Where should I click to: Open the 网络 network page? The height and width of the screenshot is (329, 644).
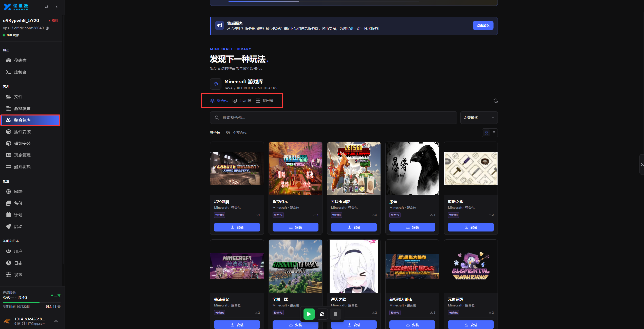30,191
